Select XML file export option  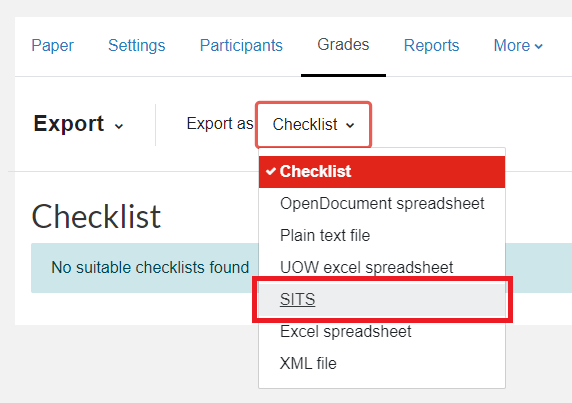click(x=382, y=363)
